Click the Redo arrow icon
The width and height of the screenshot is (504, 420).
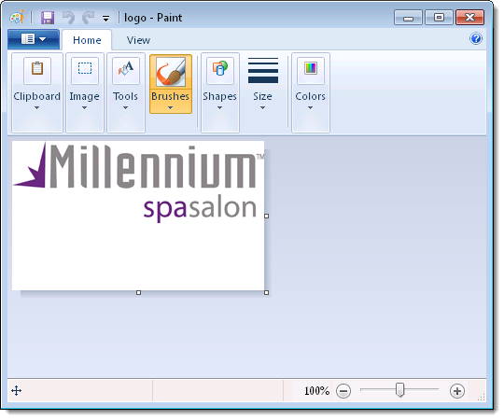point(88,18)
